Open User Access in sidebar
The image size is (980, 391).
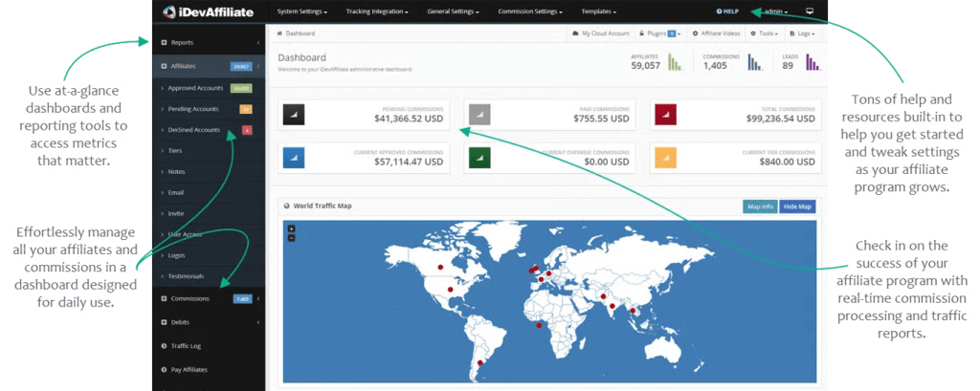[x=209, y=235]
